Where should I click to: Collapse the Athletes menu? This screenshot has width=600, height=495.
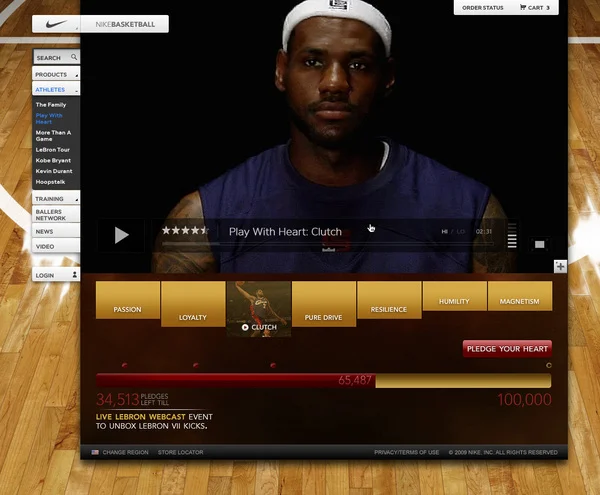[x=56, y=89]
